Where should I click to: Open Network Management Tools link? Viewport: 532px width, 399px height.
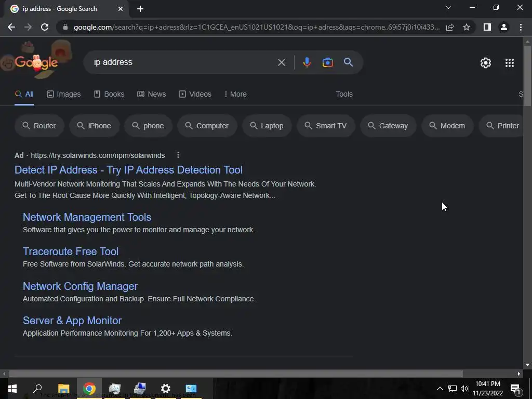click(87, 217)
